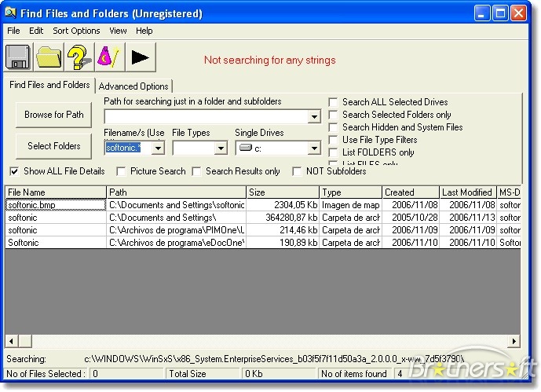Click the yellow question mark help icon
This screenshot has width=541, height=392.
[x=79, y=57]
